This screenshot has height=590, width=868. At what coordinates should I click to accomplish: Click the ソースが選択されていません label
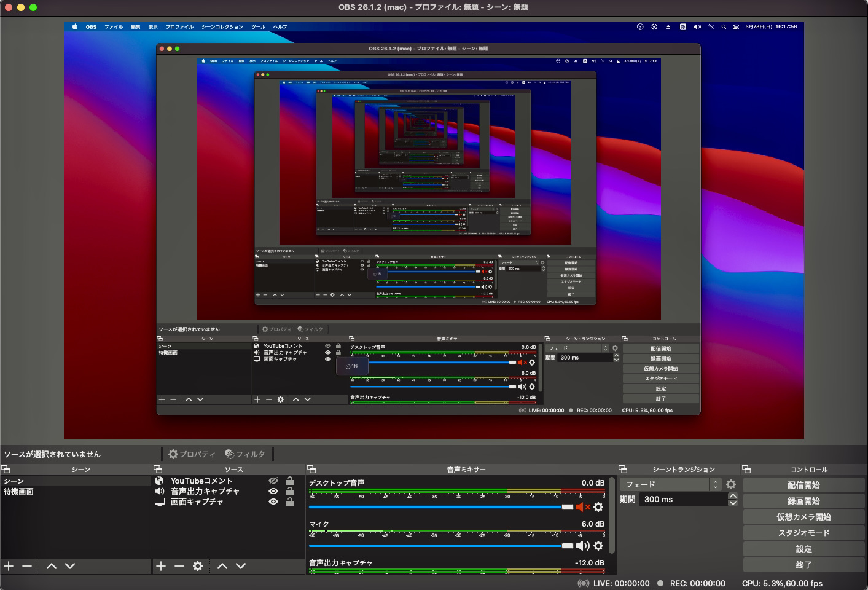[x=52, y=454]
